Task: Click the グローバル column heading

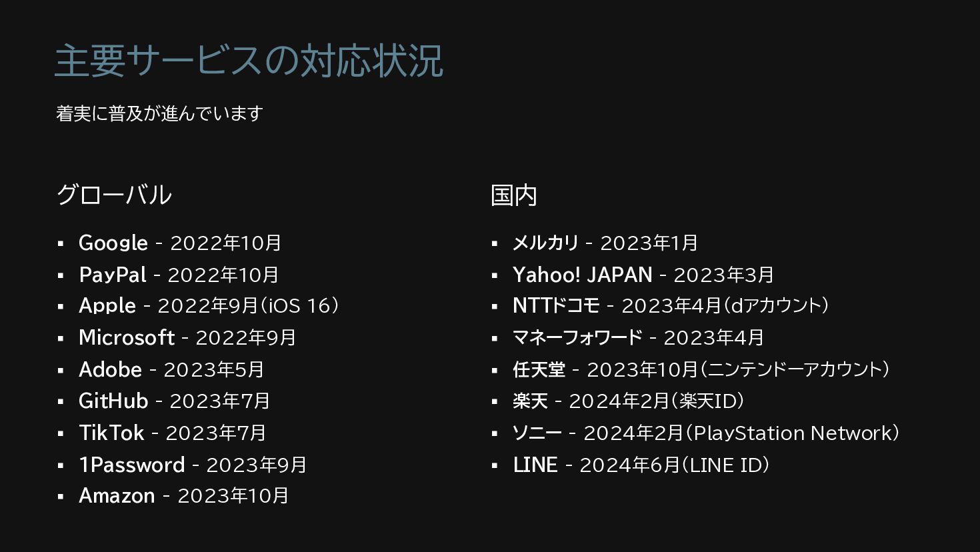Action: pos(114,195)
